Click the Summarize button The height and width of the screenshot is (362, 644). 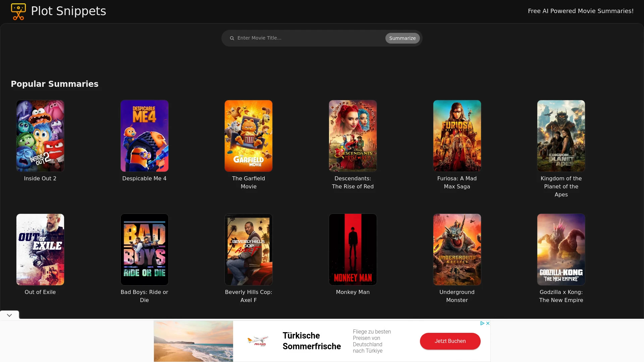[402, 38]
